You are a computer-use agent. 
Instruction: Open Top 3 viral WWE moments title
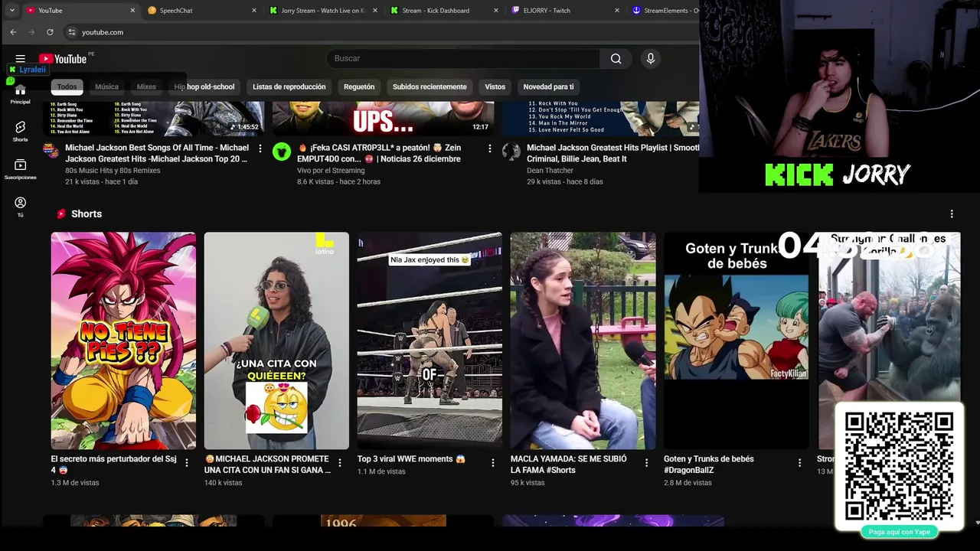click(x=411, y=459)
